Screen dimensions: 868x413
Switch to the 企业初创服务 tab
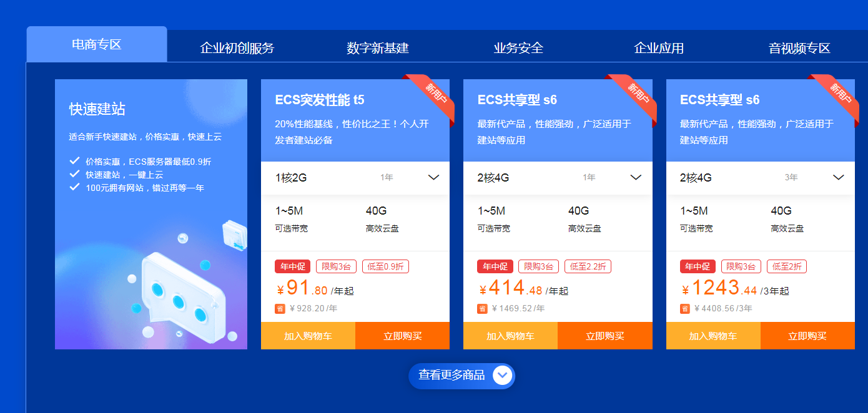237,48
